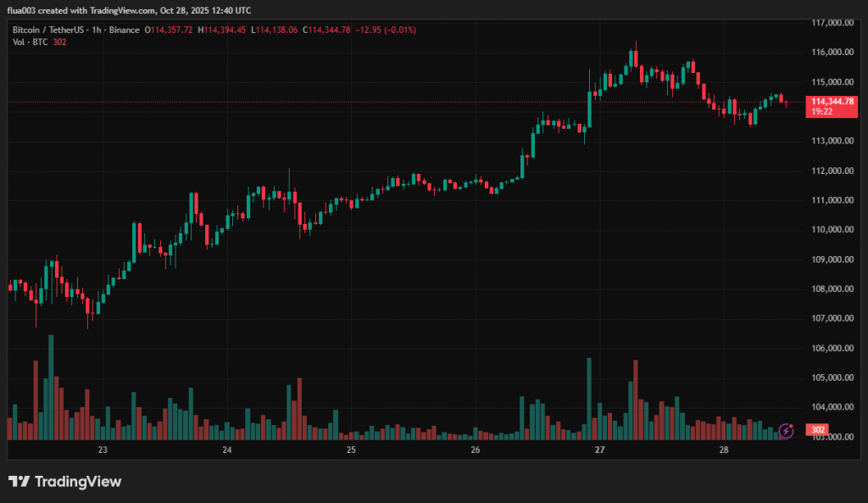Click date label 25 on time axis

(x=351, y=450)
